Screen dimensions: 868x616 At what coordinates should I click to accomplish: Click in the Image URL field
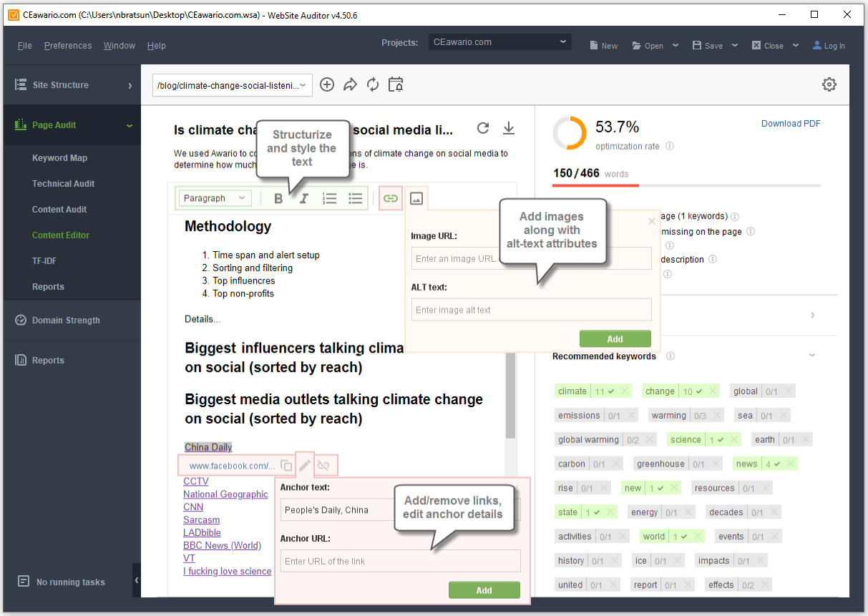532,258
